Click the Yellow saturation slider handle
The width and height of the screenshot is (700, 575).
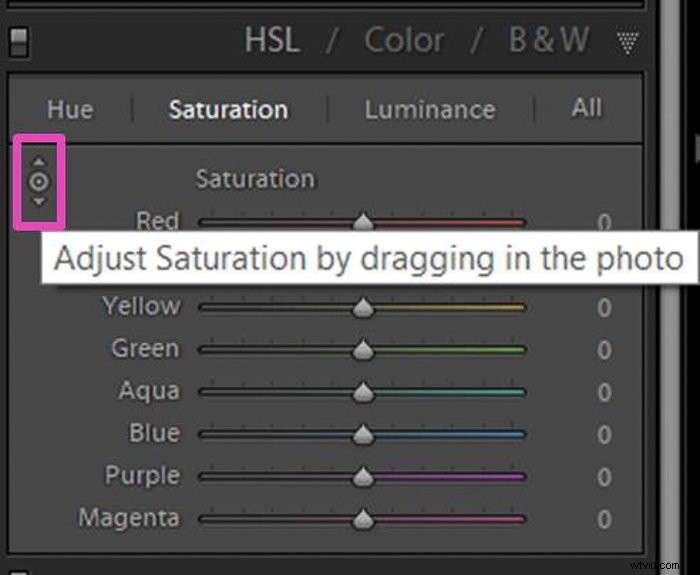(x=363, y=308)
